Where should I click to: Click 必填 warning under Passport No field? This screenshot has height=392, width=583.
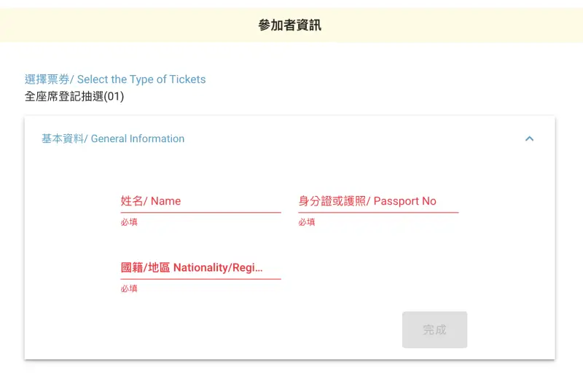[307, 222]
